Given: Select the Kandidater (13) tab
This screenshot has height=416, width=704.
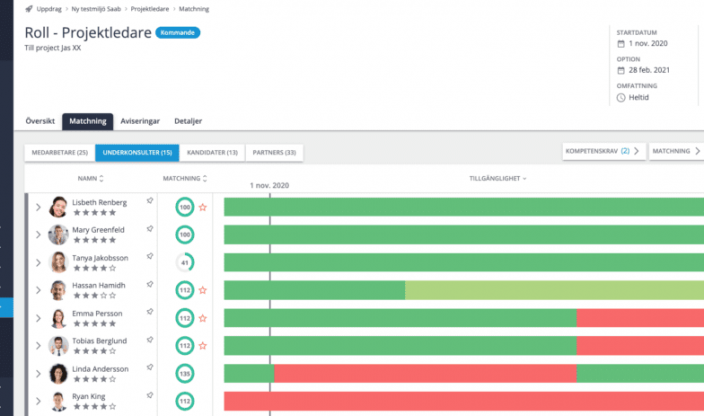Looking at the screenshot, I should click(212, 152).
